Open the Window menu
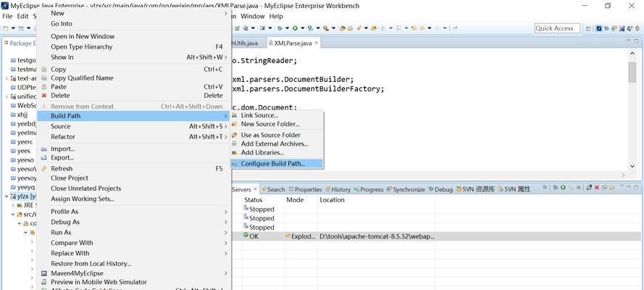The image size is (644, 290). (252, 17)
